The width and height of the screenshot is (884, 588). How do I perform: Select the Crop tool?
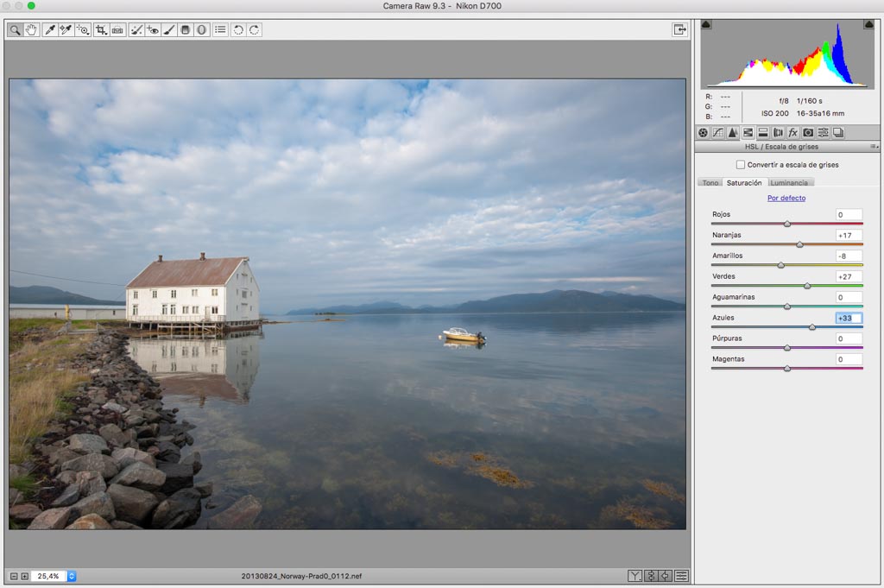tap(101, 30)
